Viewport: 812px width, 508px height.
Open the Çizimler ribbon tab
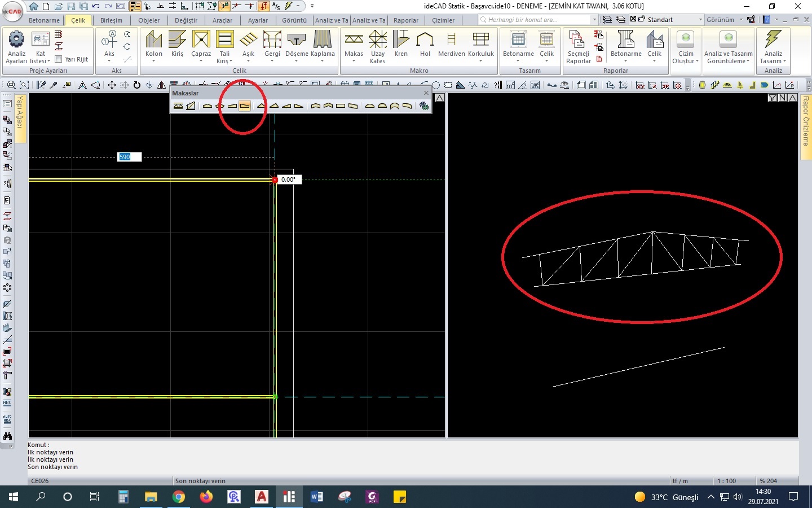pyautogui.click(x=443, y=20)
